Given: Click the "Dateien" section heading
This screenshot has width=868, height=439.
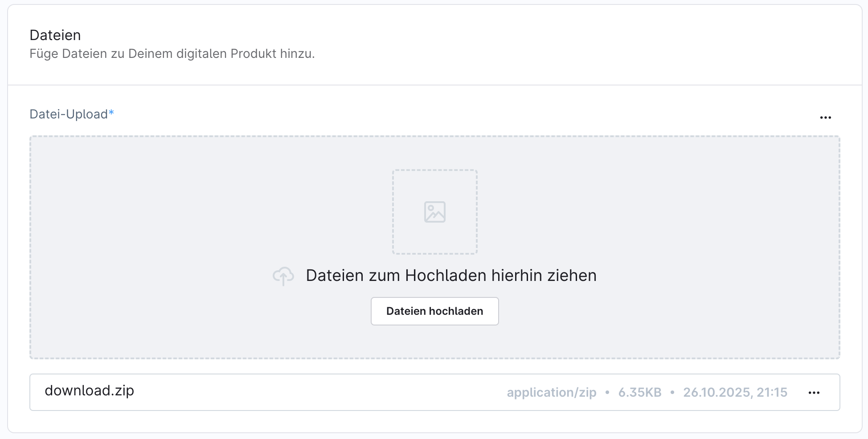Looking at the screenshot, I should click(x=55, y=35).
